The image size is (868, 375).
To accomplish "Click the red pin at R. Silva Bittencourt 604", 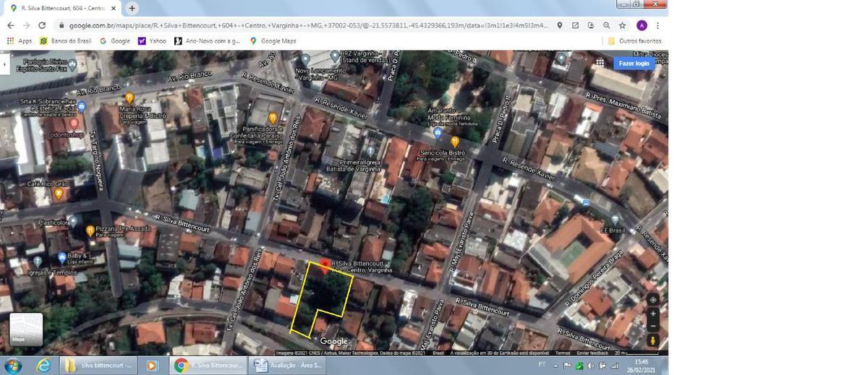I will [x=325, y=266].
